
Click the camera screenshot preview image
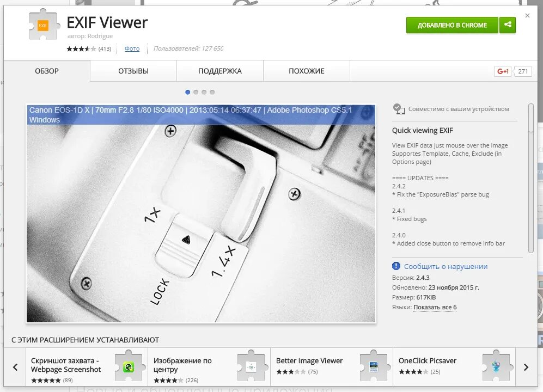click(201, 213)
